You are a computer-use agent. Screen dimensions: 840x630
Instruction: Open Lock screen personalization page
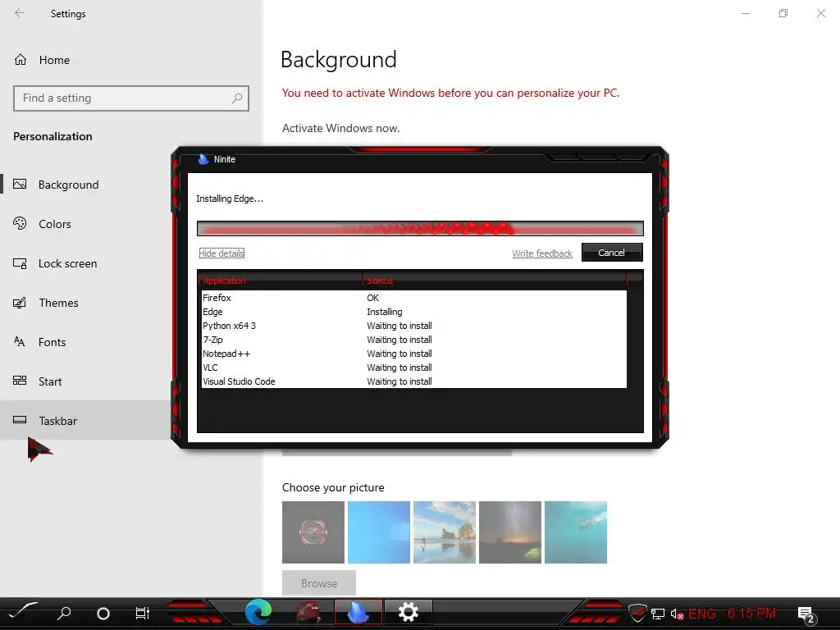click(x=67, y=263)
